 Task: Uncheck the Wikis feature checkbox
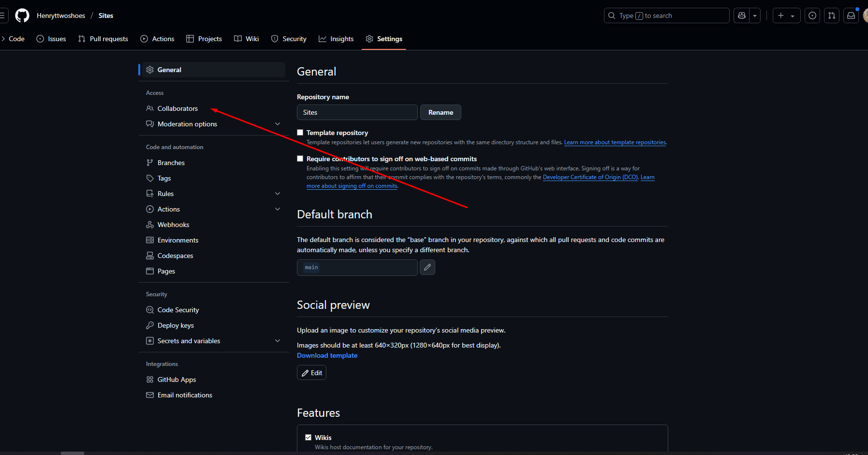coord(309,437)
